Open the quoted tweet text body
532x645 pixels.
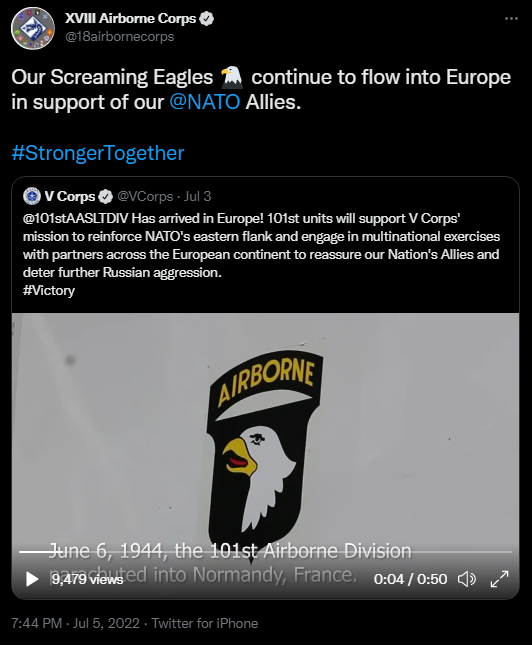(x=262, y=254)
